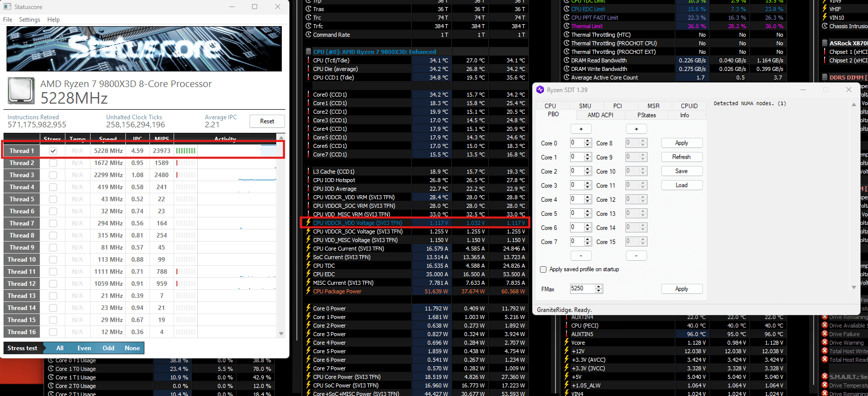The image size is (868, 396).
Task: Click the thermometer icon beside CPU (Tctl/Tdie)
Action: 308,60
